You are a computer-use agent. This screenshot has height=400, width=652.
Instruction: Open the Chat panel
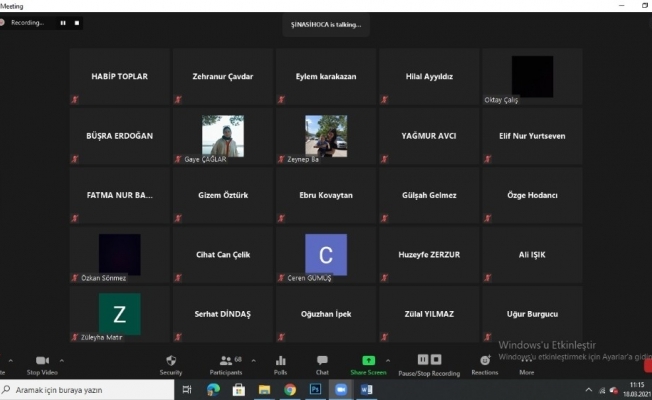pos(322,361)
